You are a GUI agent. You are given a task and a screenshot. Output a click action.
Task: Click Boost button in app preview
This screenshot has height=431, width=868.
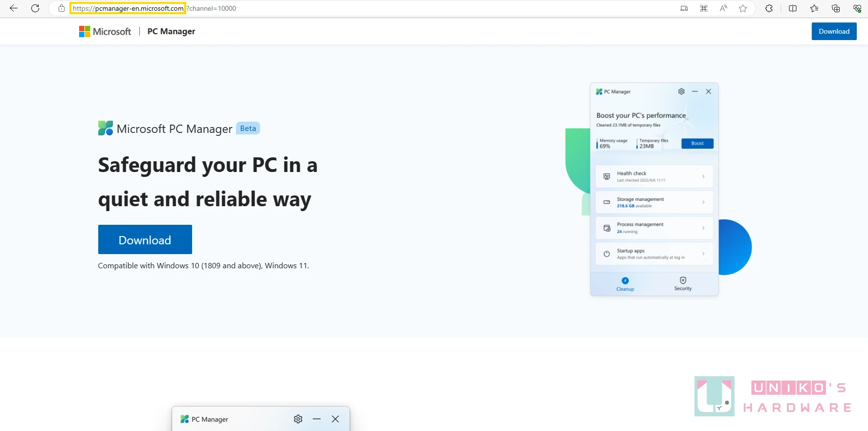pos(697,143)
